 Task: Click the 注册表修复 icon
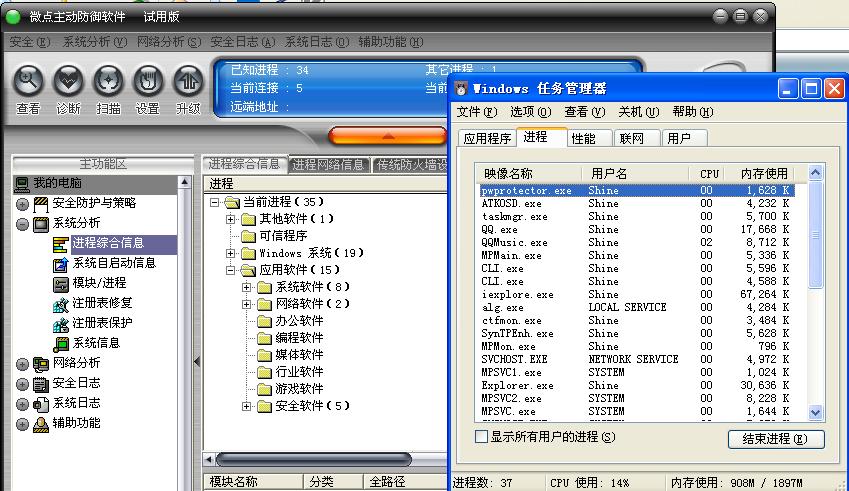(61, 304)
